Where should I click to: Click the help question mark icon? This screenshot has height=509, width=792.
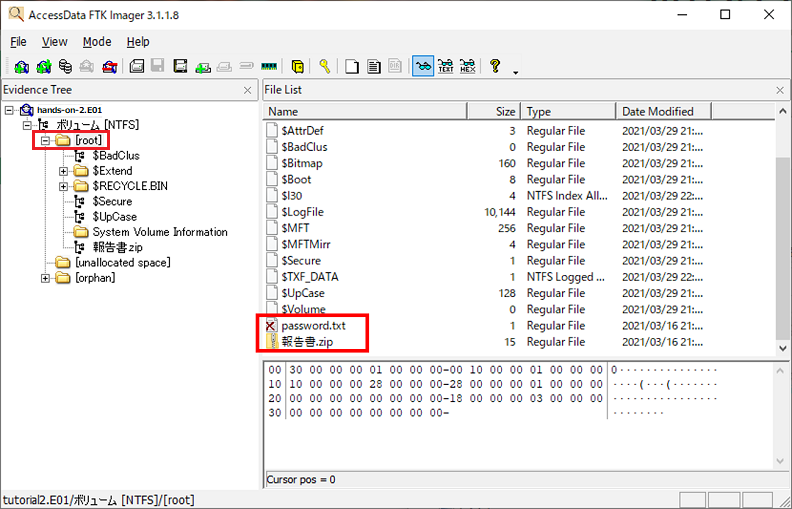(495, 66)
